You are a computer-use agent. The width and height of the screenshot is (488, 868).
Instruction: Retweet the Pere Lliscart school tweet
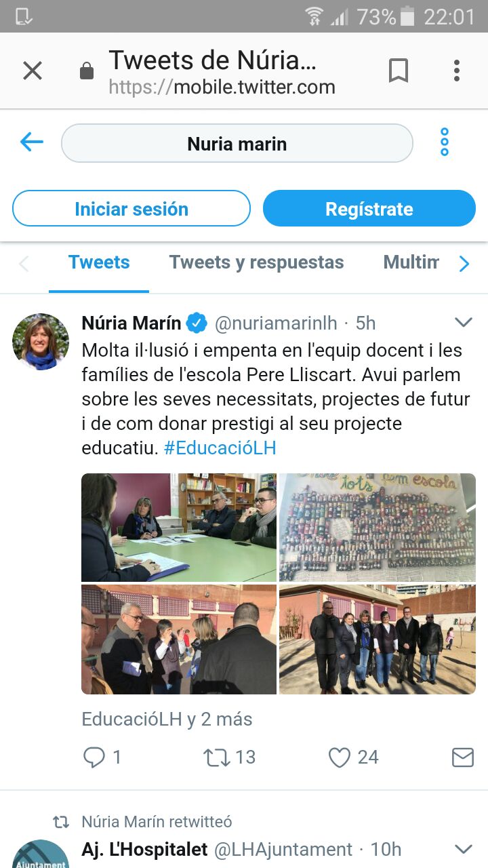coord(217,757)
